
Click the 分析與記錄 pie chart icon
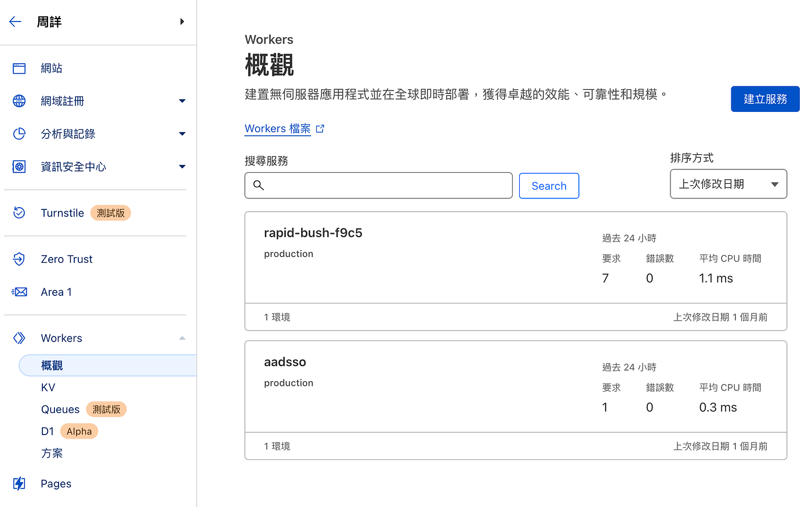coord(19,134)
